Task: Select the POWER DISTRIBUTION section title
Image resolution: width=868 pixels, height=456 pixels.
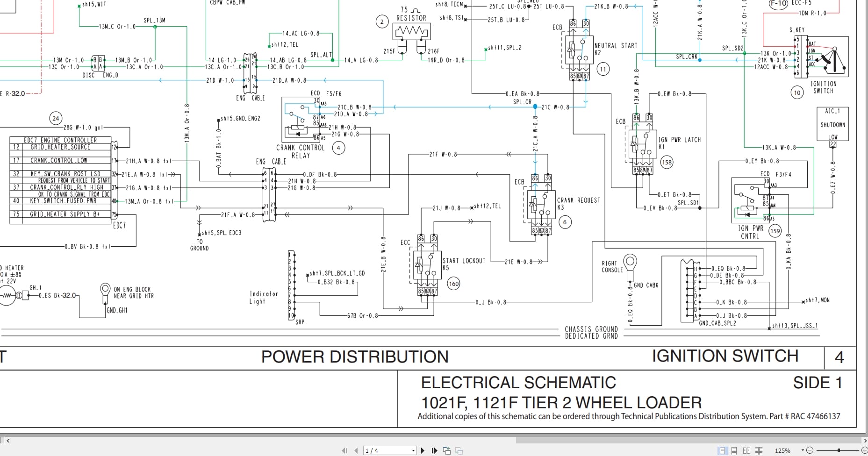Action: click(x=355, y=357)
